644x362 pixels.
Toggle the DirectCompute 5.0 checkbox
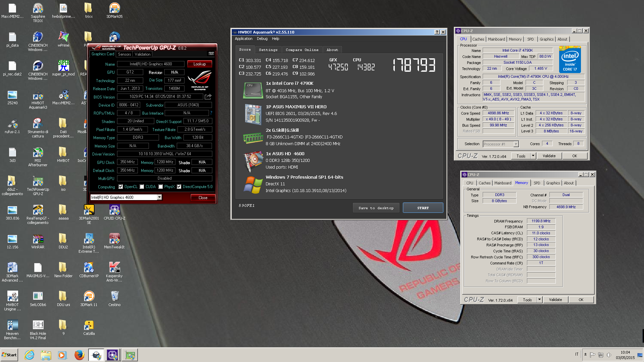coord(179,187)
